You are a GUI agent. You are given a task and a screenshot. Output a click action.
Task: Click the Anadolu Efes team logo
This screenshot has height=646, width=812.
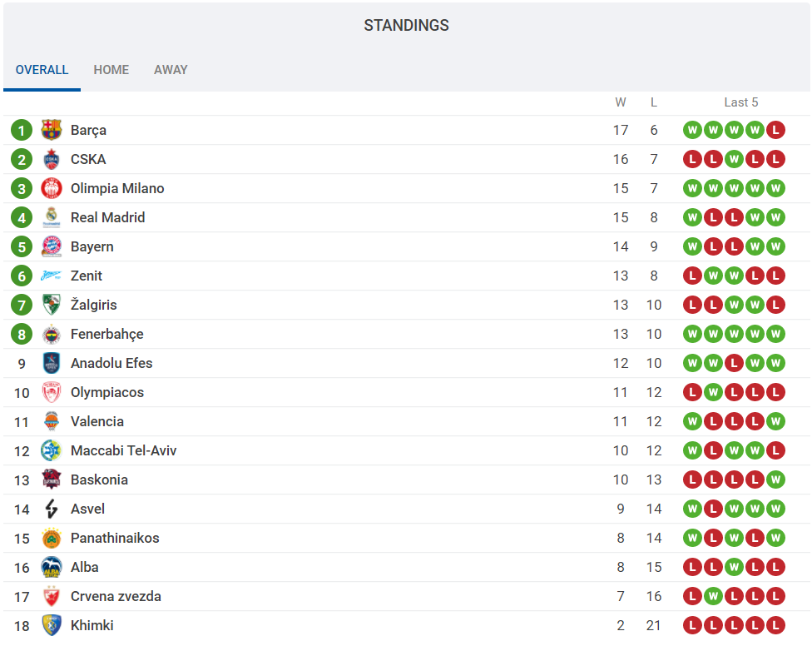(x=52, y=363)
